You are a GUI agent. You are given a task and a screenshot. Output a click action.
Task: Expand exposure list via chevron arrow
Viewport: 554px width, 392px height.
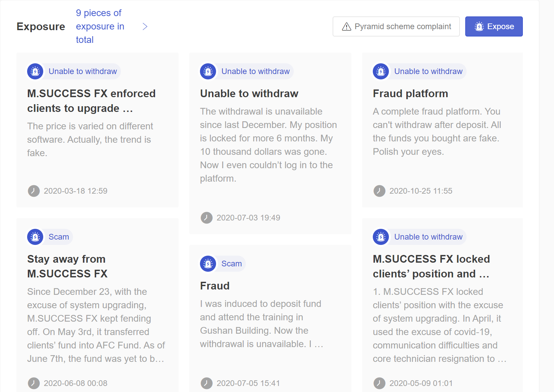tap(145, 26)
